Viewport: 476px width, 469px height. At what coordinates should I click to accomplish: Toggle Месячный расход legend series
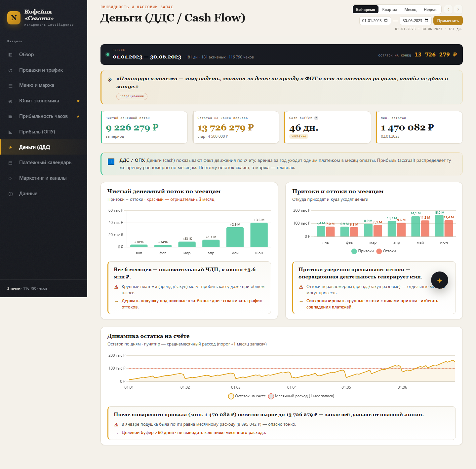301,396
